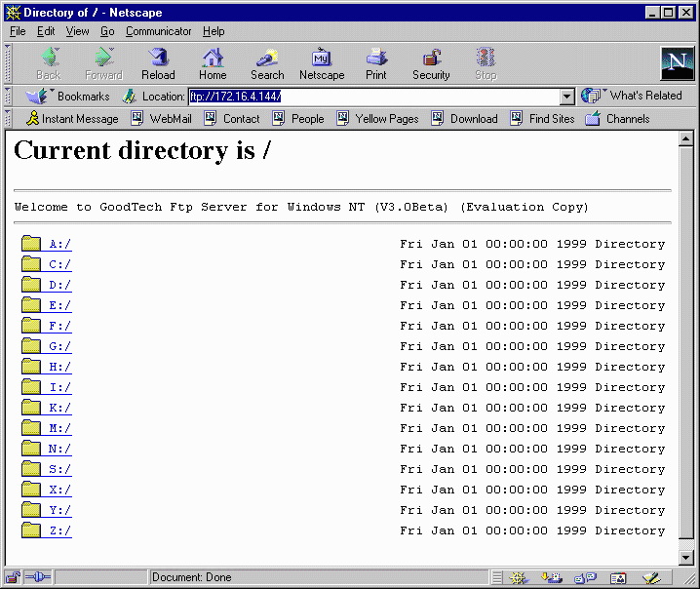This screenshot has width=700, height=589.
Task: Open the File menu
Action: pos(18,31)
